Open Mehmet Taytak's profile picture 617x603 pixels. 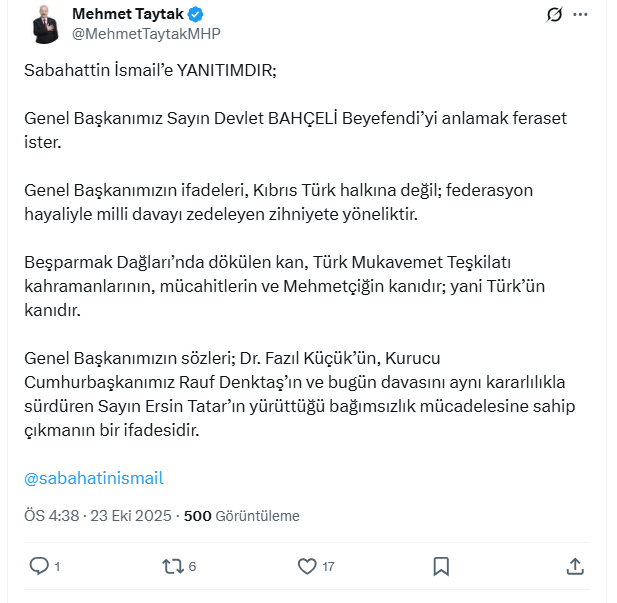(43, 24)
